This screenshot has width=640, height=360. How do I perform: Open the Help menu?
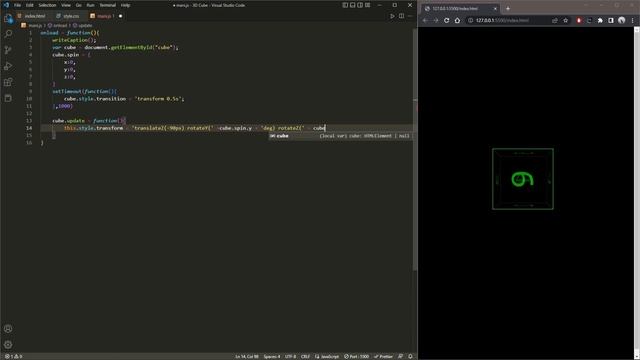(x=125, y=5)
